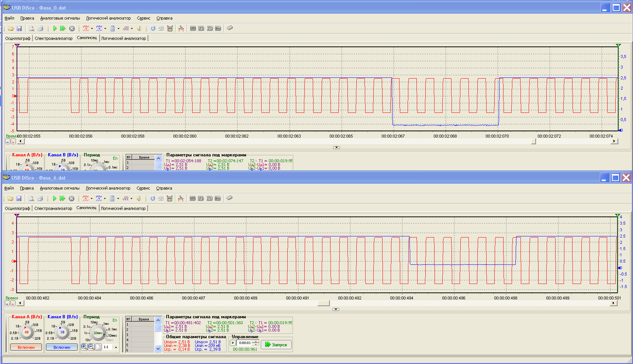This screenshot has height=364, width=633.
Task: Click Канал B voltage dial in Фаза_6
Action: [x=62, y=332]
